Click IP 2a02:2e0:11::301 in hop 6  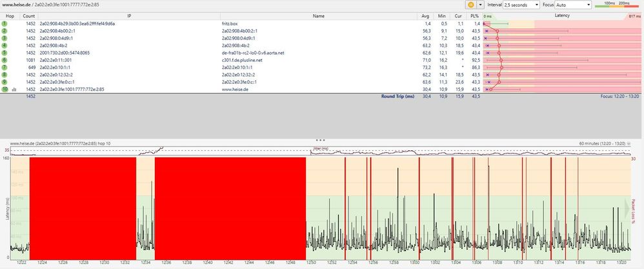[56, 61]
